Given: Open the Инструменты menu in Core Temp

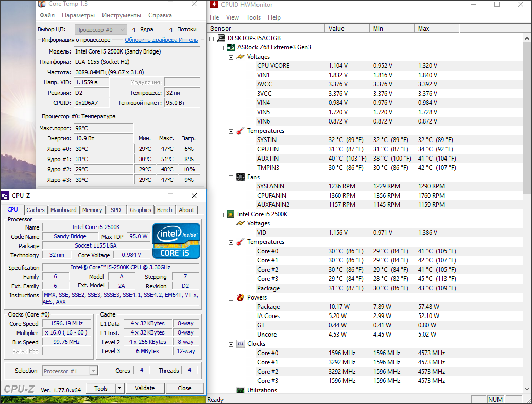Looking at the screenshot, I should (122, 15).
